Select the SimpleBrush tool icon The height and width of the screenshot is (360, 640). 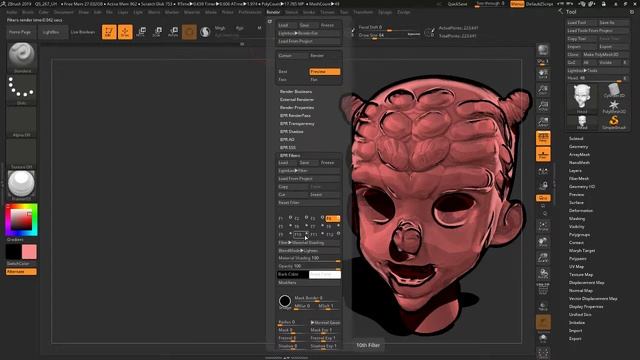[614, 122]
